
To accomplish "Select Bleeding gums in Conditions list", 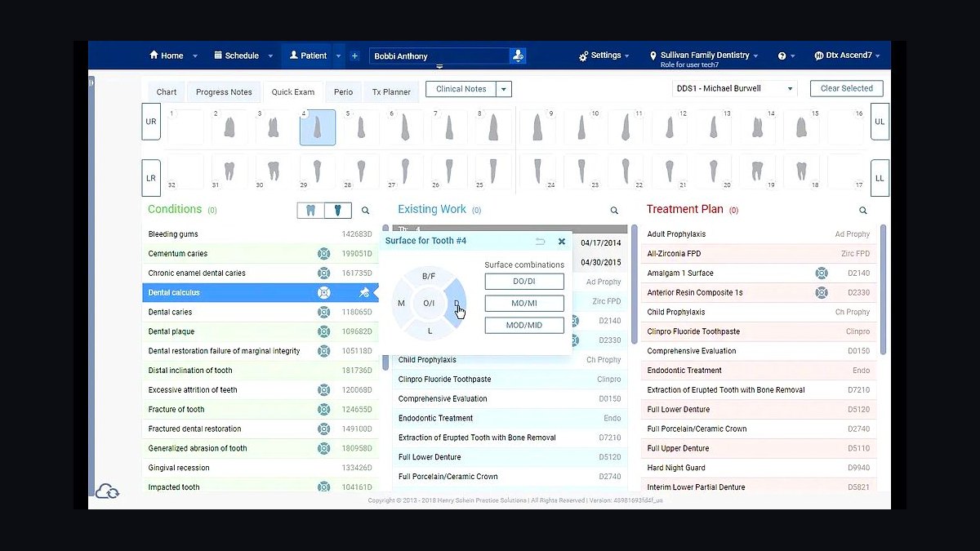I will point(261,234).
